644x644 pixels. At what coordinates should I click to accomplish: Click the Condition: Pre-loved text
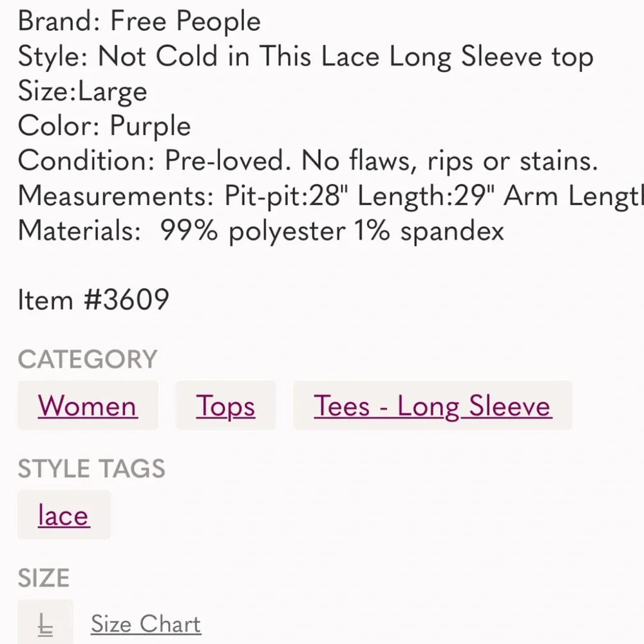(151, 160)
